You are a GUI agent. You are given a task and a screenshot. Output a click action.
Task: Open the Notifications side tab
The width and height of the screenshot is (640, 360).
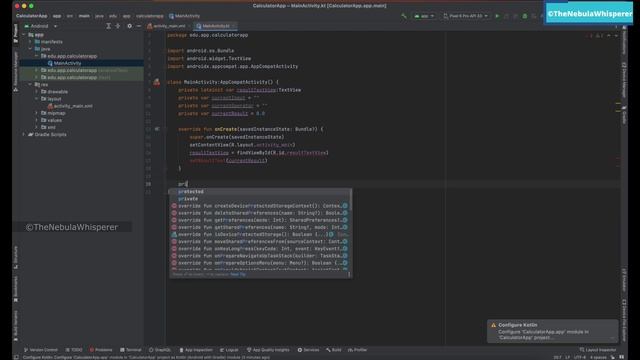[624, 40]
